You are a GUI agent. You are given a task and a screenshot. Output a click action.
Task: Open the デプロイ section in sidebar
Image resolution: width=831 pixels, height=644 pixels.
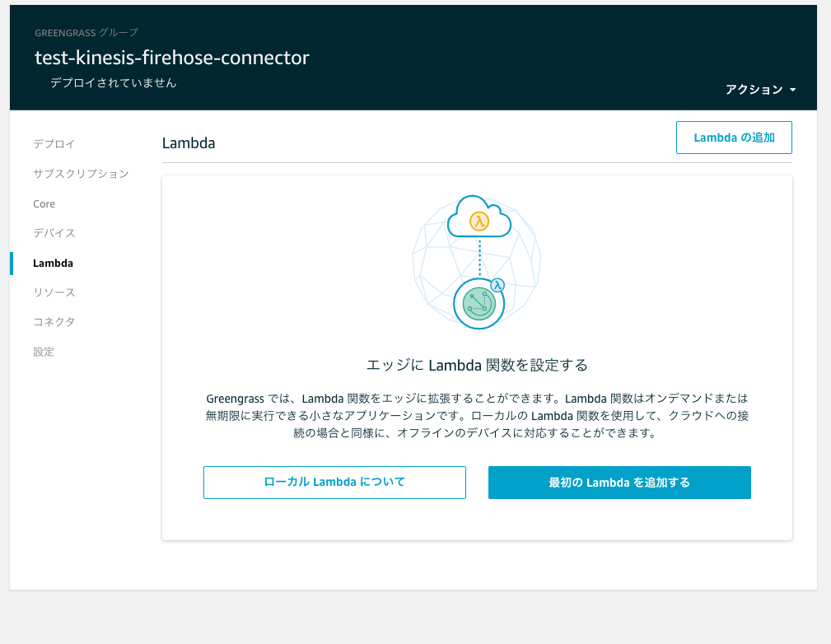click(54, 143)
